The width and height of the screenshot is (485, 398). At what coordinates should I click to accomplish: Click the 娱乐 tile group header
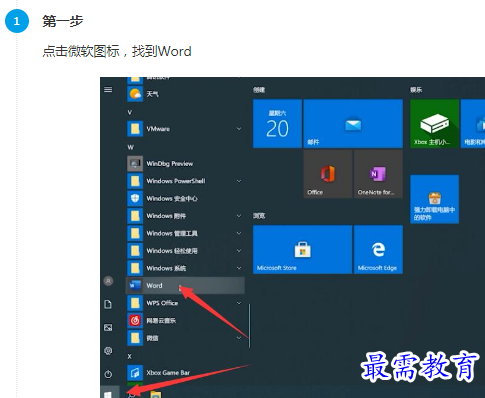[416, 90]
